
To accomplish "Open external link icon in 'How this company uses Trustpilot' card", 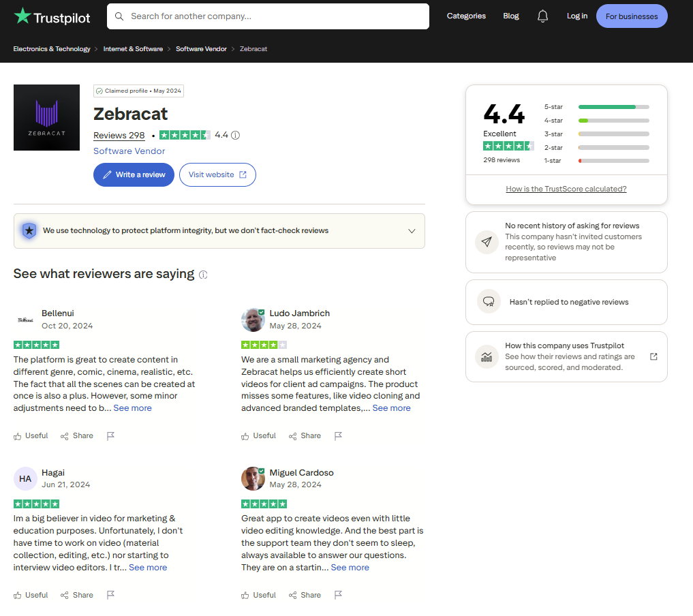I will pos(653,356).
